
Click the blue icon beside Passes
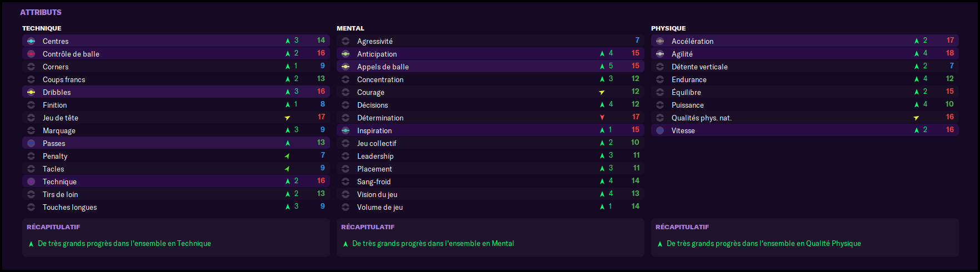tap(31, 143)
